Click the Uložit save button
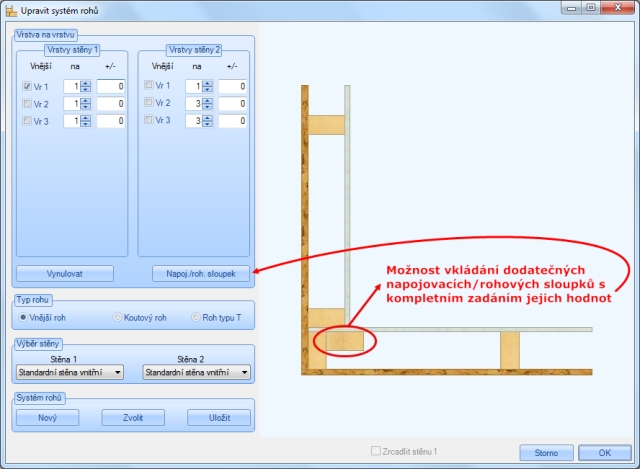This screenshot has width=640, height=469. click(x=219, y=418)
